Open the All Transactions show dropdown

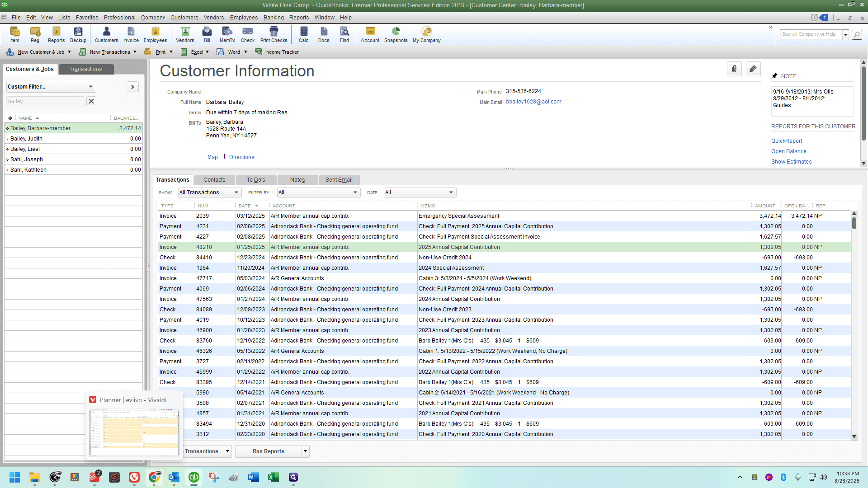(209, 192)
